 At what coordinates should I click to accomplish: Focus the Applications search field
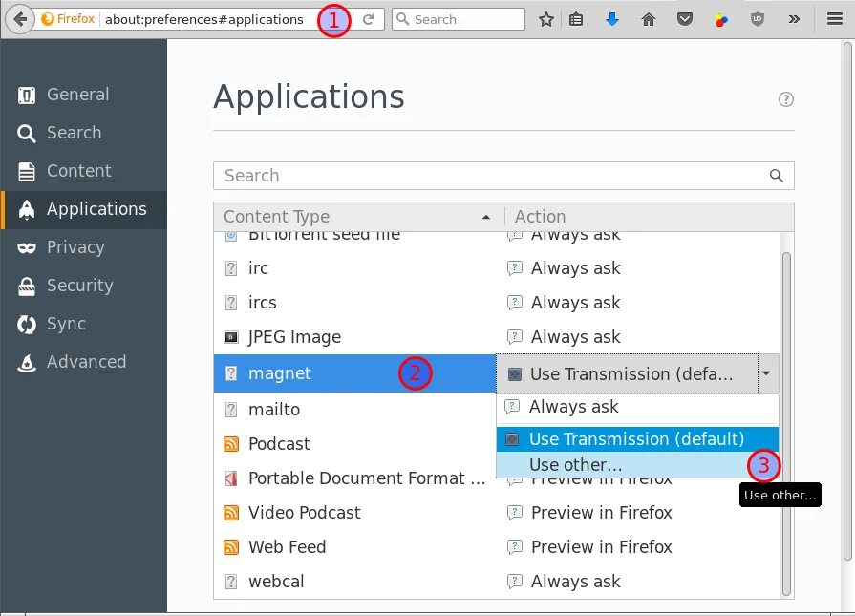pos(503,176)
